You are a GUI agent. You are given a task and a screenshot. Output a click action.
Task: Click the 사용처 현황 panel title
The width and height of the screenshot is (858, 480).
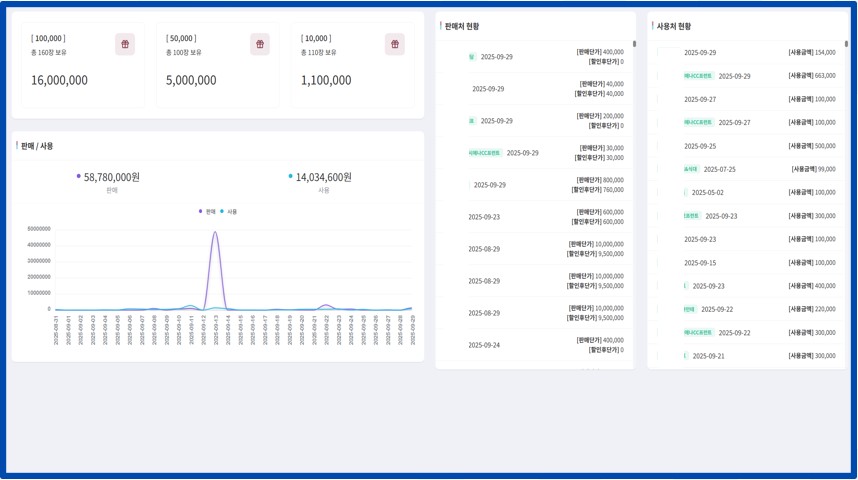pyautogui.click(x=673, y=26)
